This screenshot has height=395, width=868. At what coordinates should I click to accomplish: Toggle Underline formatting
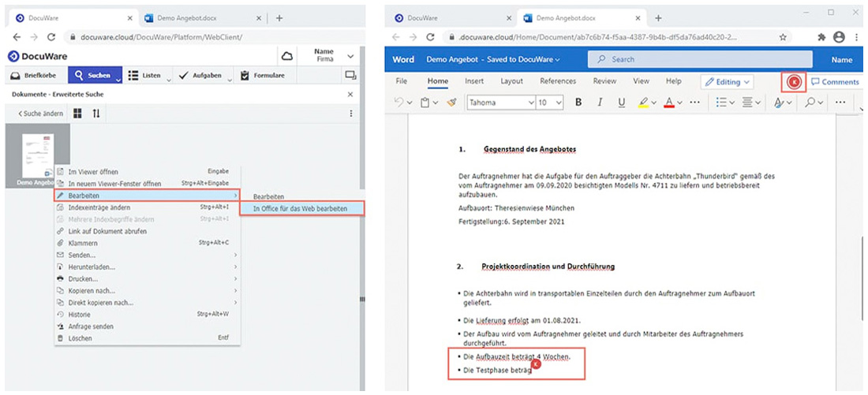click(x=621, y=102)
